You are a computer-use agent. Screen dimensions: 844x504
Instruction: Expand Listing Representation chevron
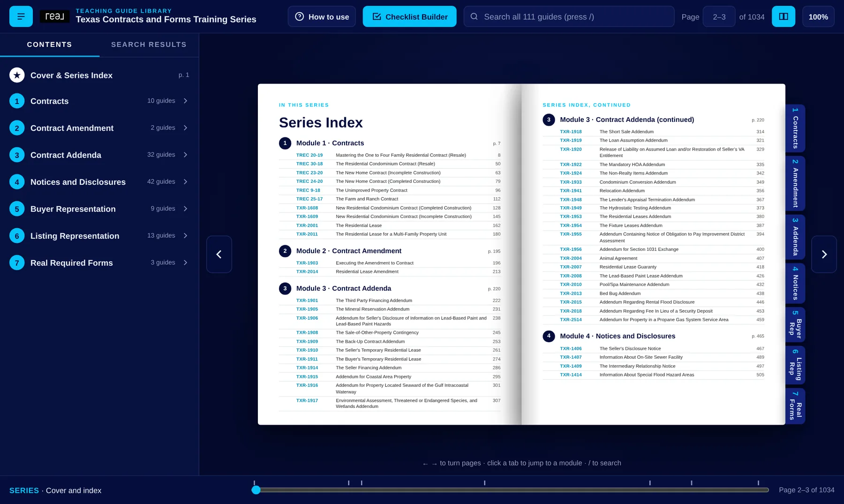pos(186,235)
